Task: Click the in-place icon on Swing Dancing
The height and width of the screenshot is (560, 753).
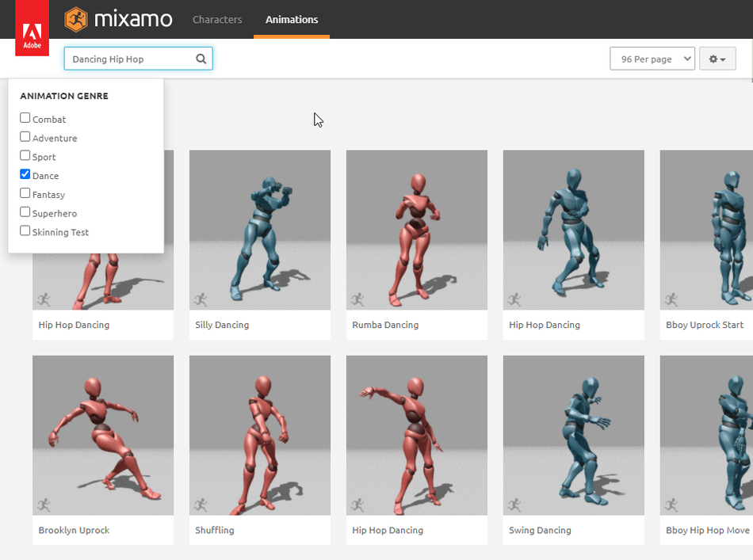Action: point(514,506)
